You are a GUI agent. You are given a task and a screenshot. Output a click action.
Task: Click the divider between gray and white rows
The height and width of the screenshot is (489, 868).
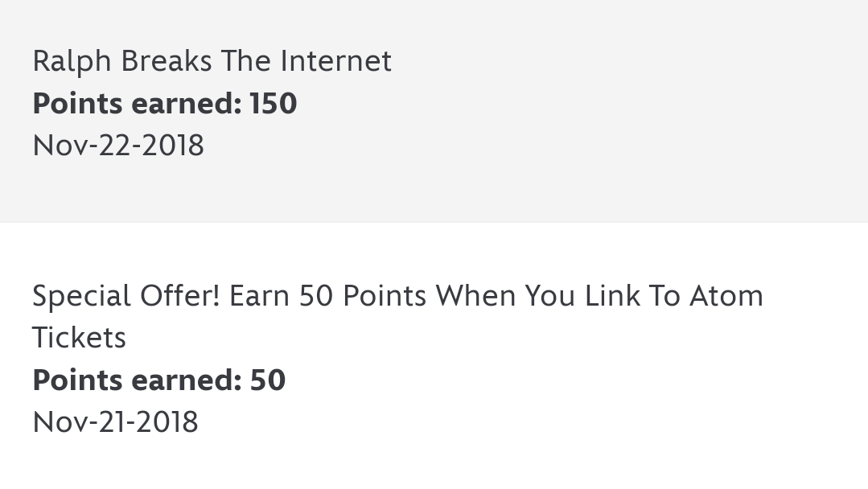point(434,222)
